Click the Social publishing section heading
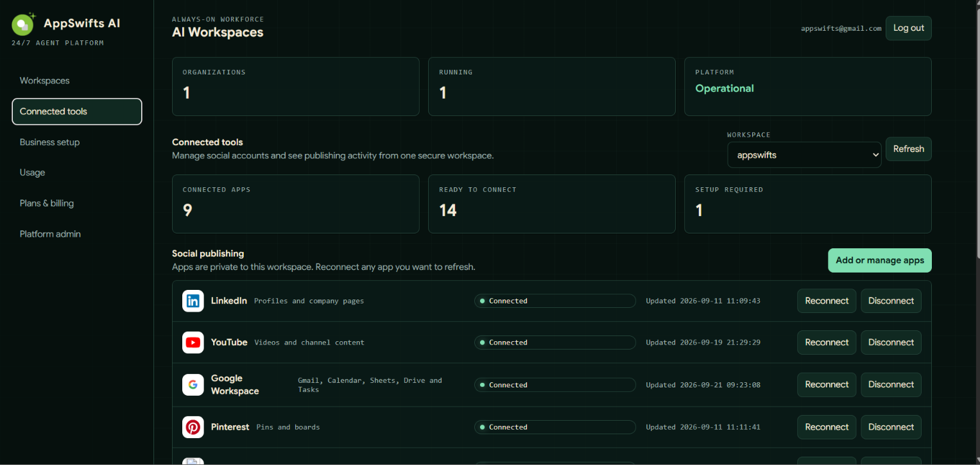 (208, 253)
